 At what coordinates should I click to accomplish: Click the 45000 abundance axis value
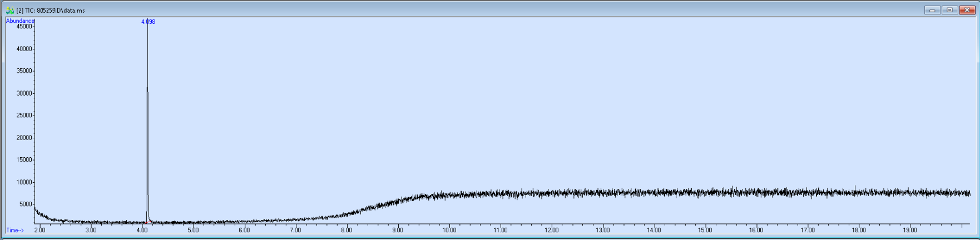pyautogui.click(x=24, y=26)
